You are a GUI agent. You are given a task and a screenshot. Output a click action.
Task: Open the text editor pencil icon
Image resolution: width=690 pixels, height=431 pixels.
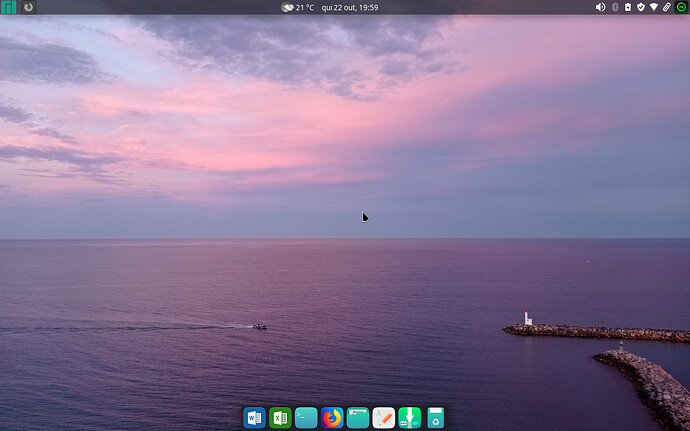(x=384, y=418)
